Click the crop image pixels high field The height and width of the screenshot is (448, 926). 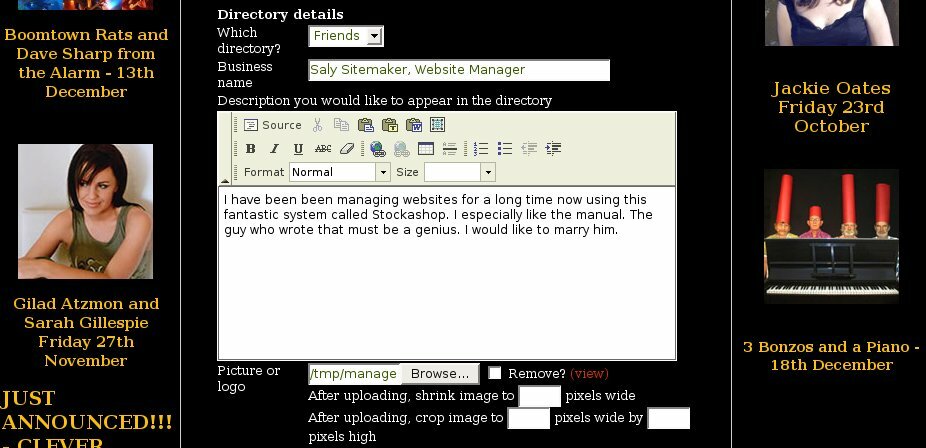[x=669, y=418]
